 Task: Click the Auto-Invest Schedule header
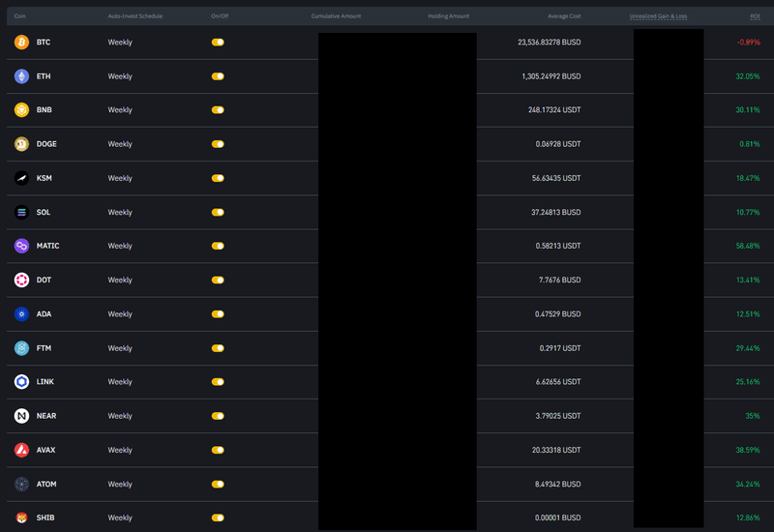pos(135,16)
